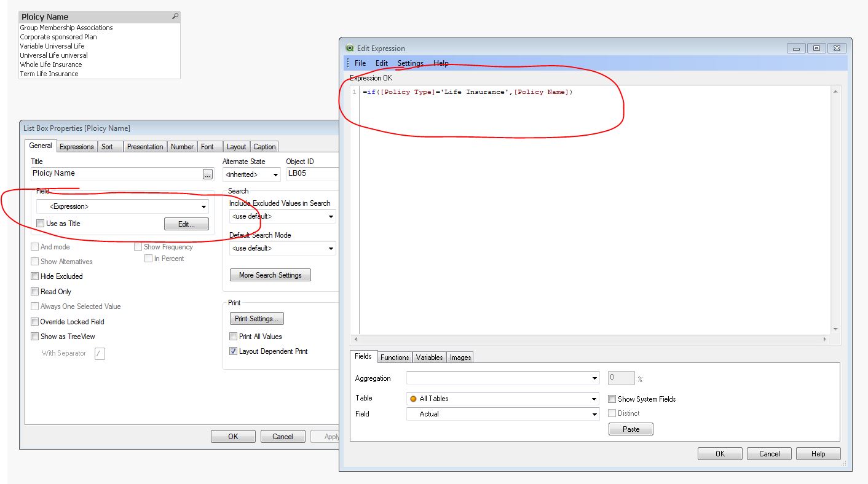Select the Functions tab
868x484 pixels.
coord(395,357)
